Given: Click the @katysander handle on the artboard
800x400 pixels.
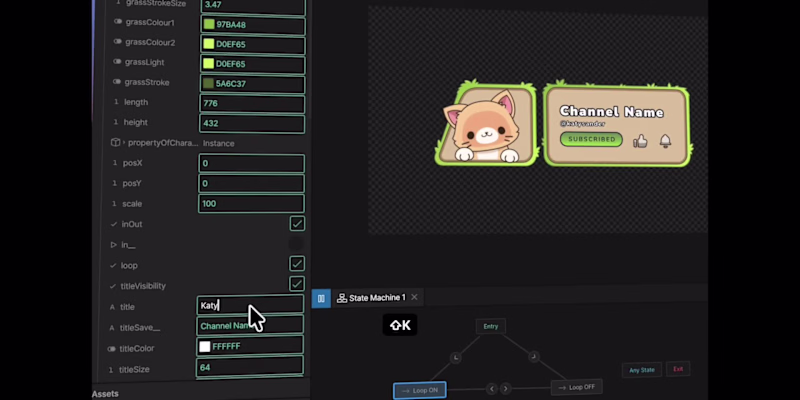Looking at the screenshot, I should tap(582, 123).
